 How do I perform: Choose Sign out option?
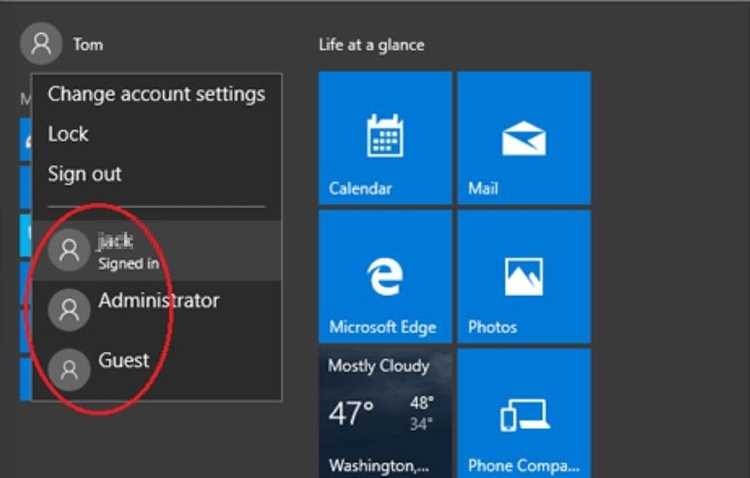[x=85, y=174]
